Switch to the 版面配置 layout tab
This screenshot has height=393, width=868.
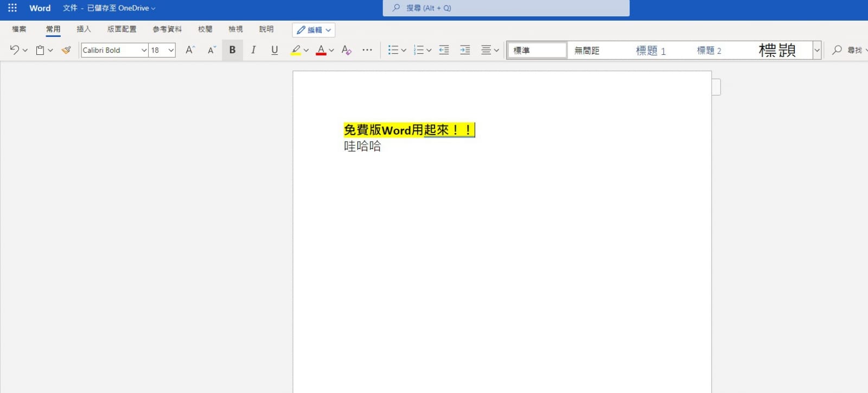coord(122,29)
